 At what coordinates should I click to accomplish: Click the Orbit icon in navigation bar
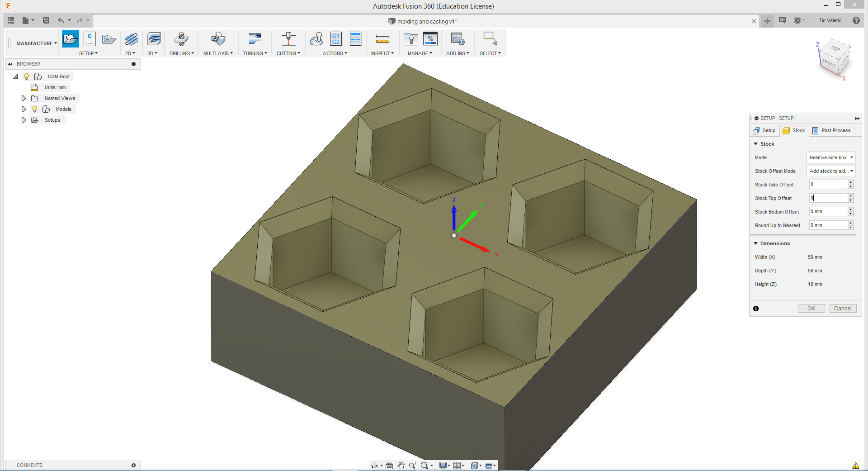(374, 466)
